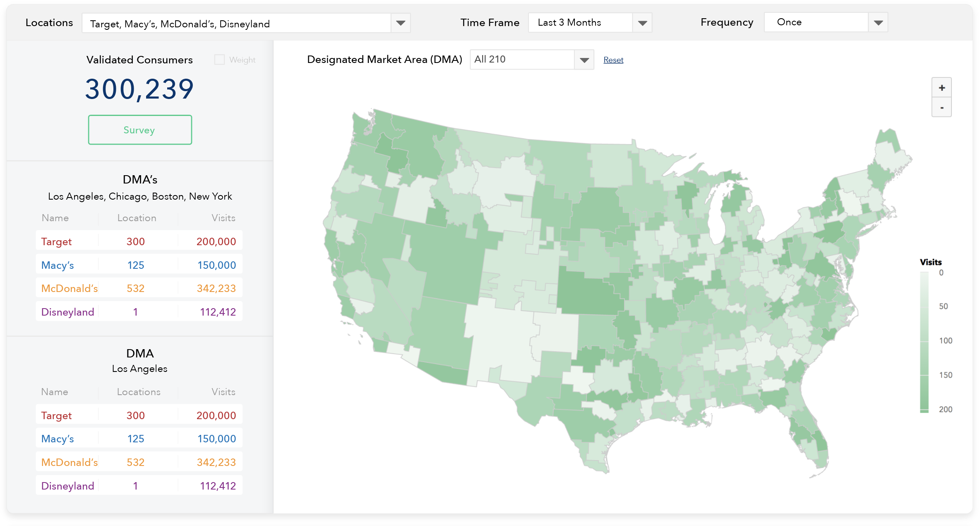Click the Name column header in Los Angeles table

click(x=55, y=392)
